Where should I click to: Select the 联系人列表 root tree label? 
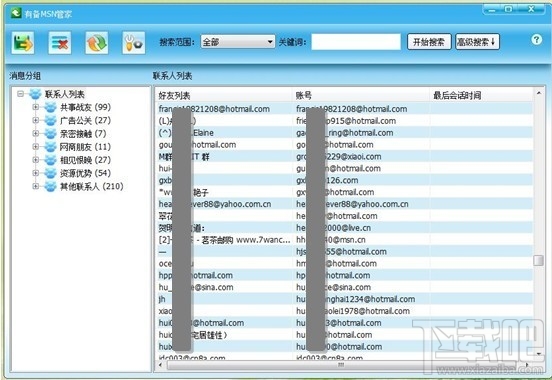click(x=65, y=94)
